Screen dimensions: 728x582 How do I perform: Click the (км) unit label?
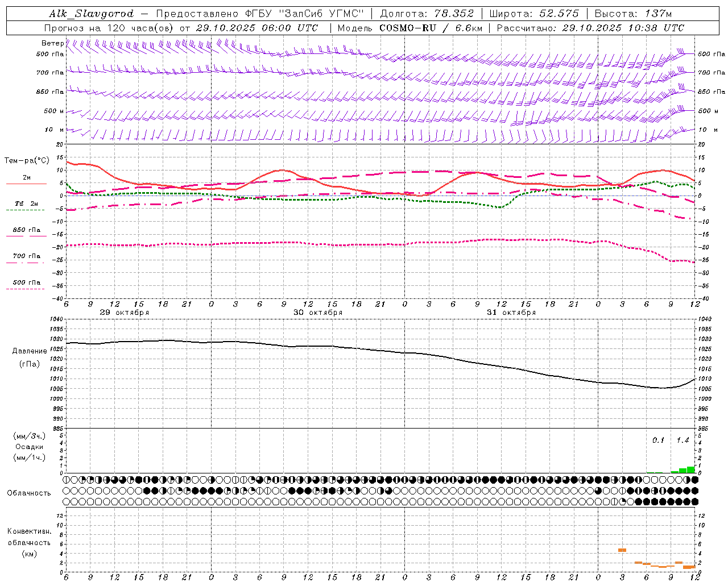tap(30, 554)
